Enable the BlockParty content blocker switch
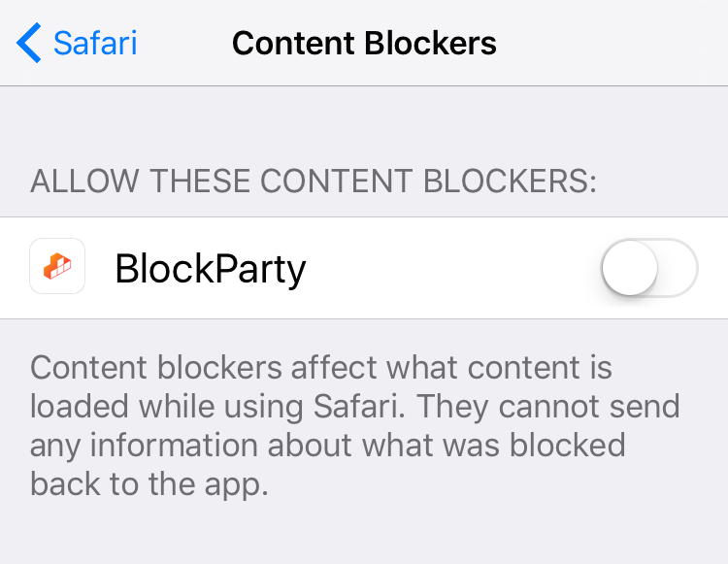This screenshot has width=728, height=564. click(649, 268)
